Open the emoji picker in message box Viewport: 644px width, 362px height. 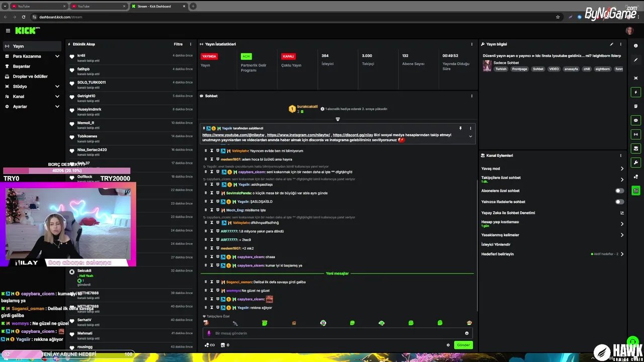tap(467, 333)
